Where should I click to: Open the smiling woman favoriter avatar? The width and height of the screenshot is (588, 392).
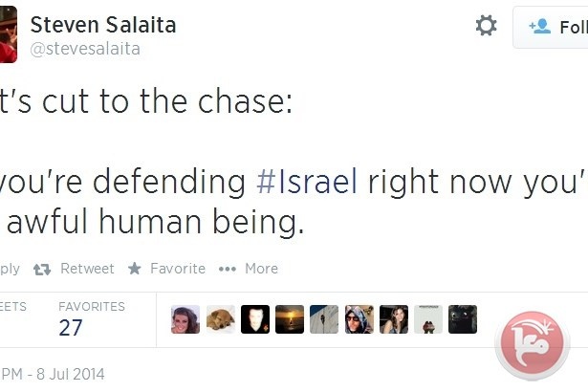tap(185, 319)
